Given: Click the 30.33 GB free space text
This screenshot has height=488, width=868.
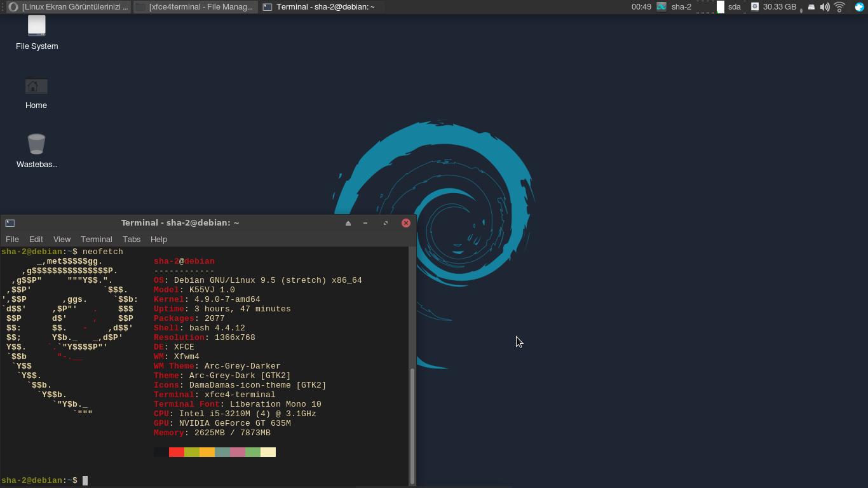Looking at the screenshot, I should tap(780, 7).
